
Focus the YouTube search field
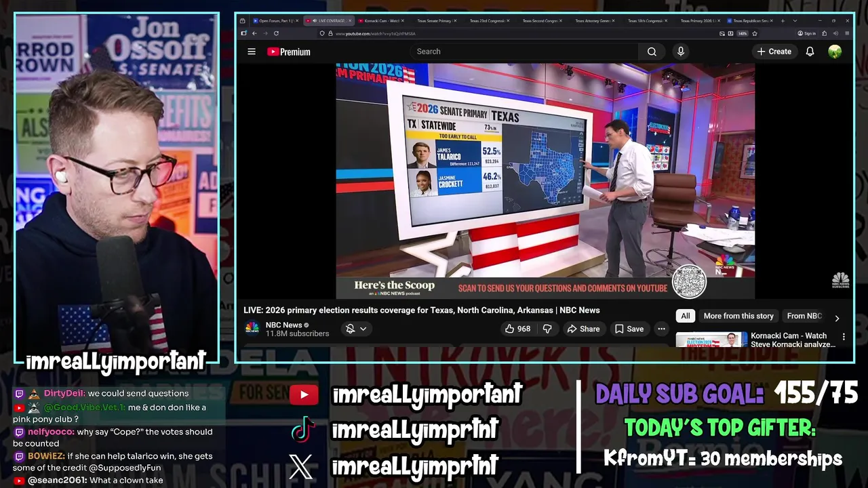point(524,52)
